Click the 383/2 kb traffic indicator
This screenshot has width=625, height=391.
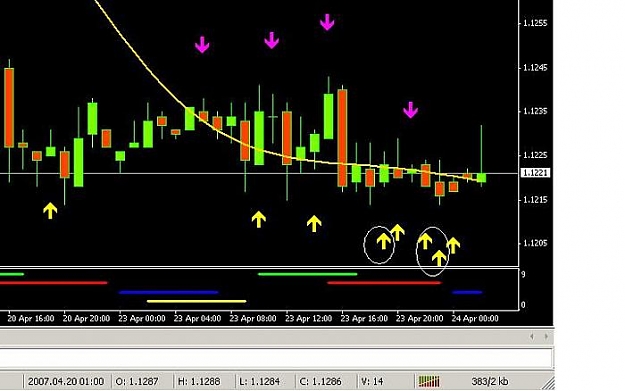coord(489,381)
